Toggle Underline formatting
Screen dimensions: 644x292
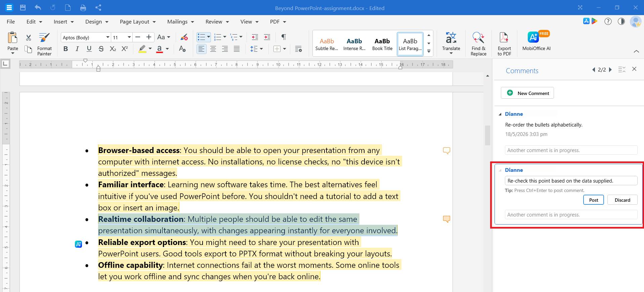89,49
